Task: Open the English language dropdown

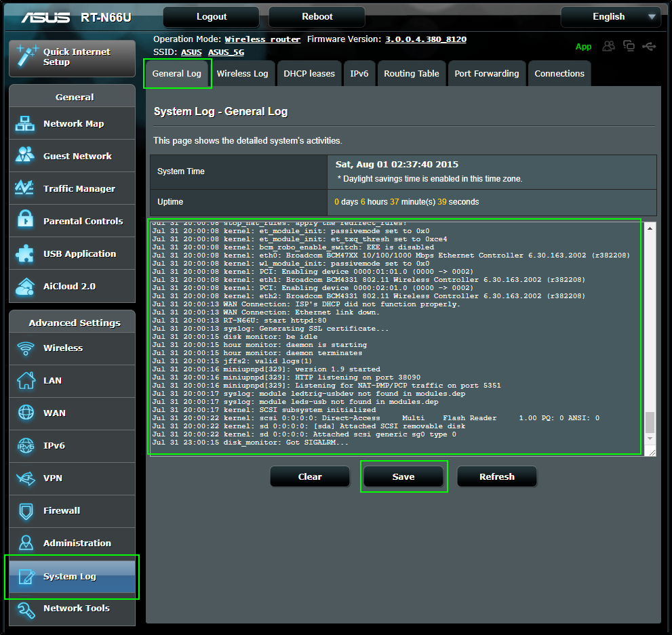Action: tap(611, 17)
